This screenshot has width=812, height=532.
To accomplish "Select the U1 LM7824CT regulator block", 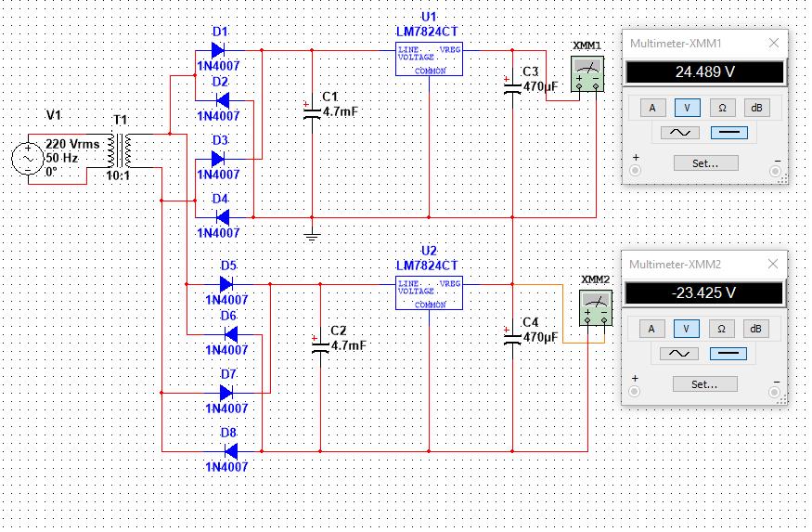I will 429,59.
